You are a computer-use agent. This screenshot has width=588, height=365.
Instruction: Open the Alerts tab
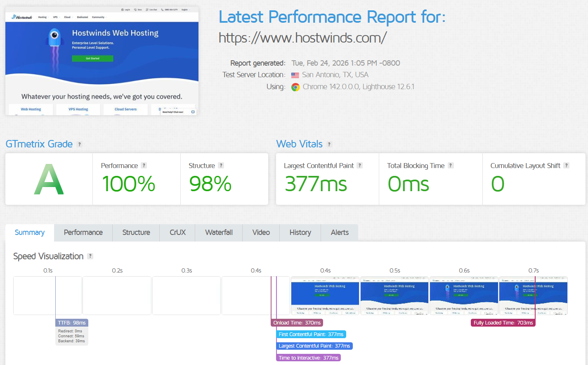coord(340,232)
